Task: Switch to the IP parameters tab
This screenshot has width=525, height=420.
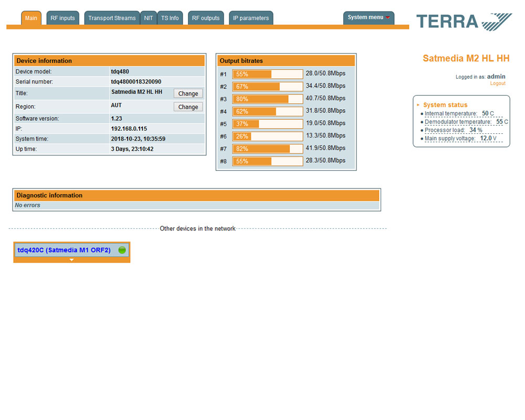Action: pos(251,18)
